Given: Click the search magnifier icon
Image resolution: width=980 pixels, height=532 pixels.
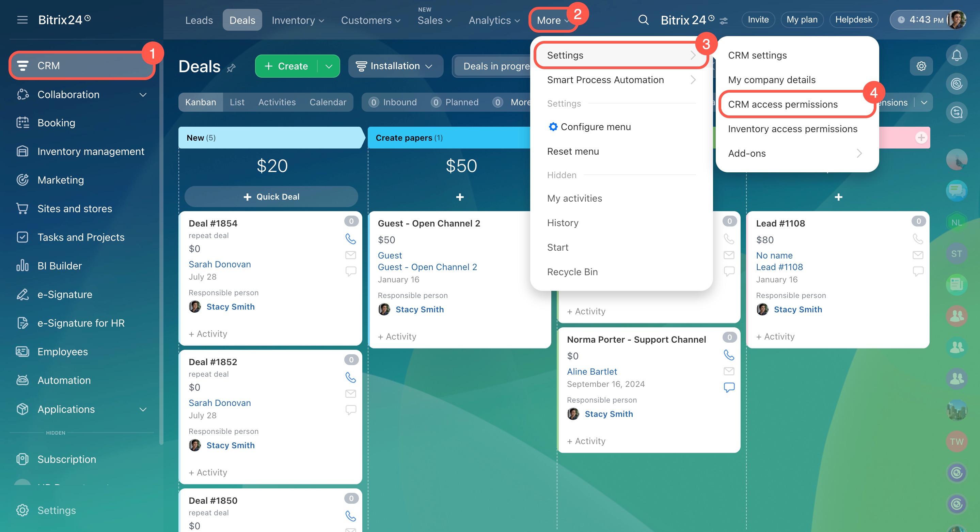Looking at the screenshot, I should click(643, 20).
